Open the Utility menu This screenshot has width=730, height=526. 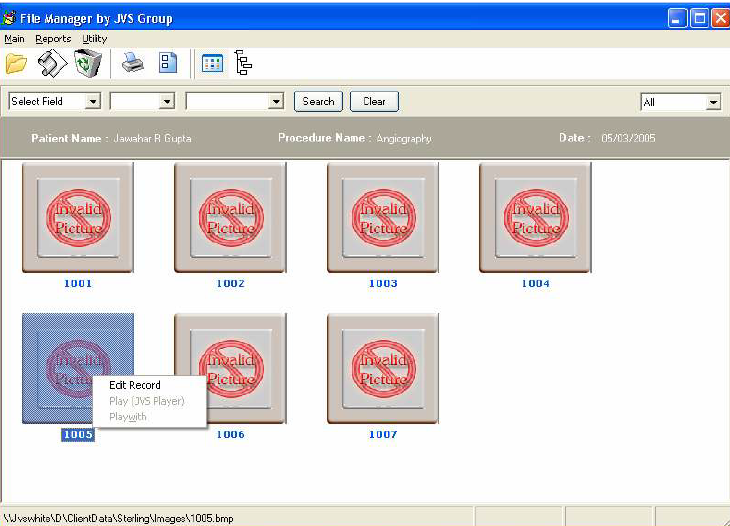coord(95,39)
